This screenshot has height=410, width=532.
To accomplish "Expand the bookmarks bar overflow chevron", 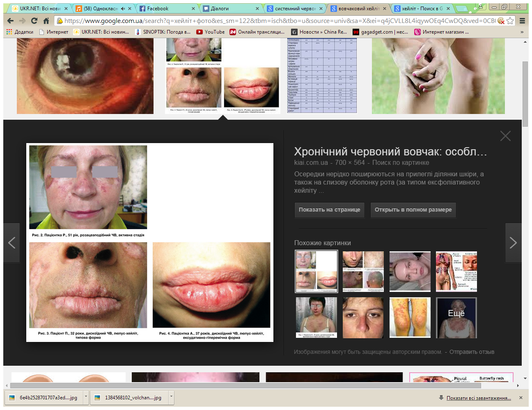I will (522, 32).
